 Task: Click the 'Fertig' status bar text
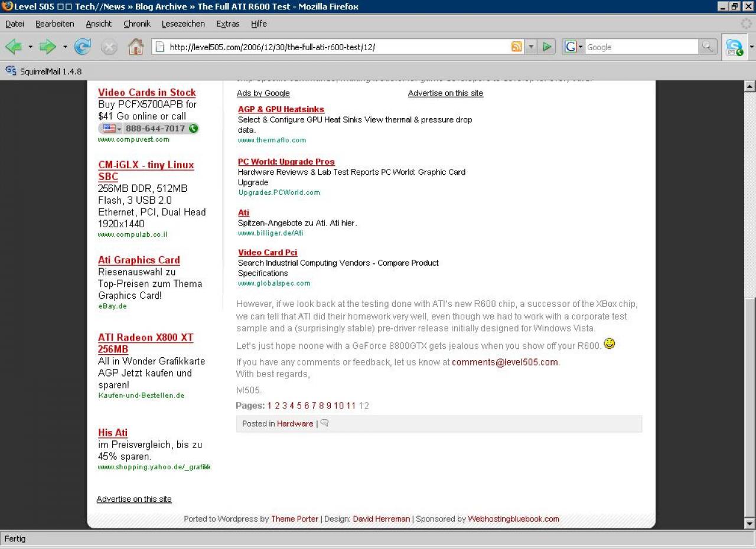[15, 539]
